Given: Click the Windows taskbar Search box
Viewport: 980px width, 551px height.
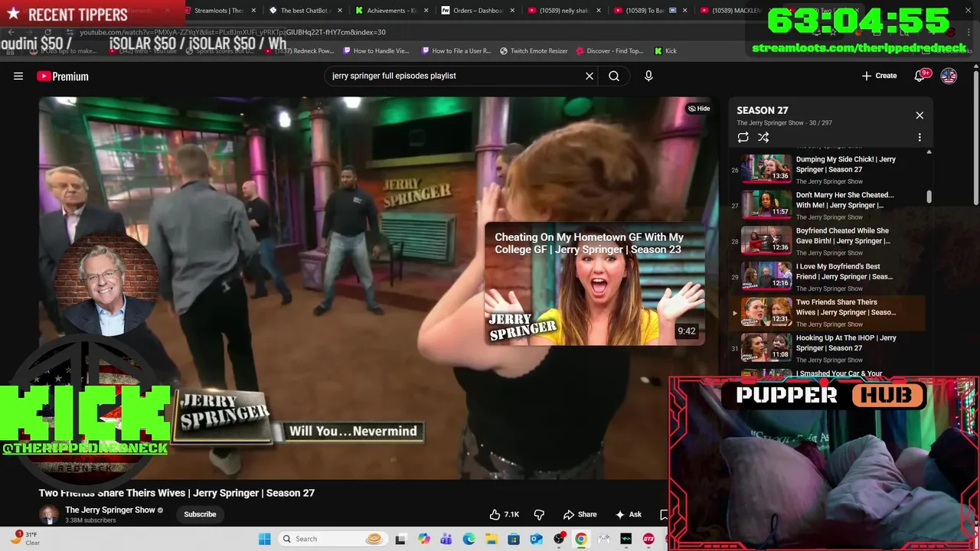Looking at the screenshot, I should tap(332, 539).
